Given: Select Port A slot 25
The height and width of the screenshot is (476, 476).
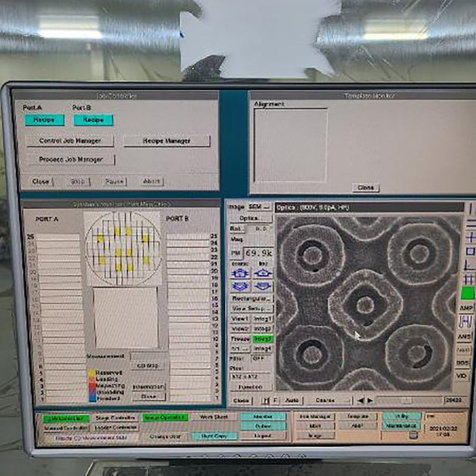Looking at the screenshot, I should 58,237.
